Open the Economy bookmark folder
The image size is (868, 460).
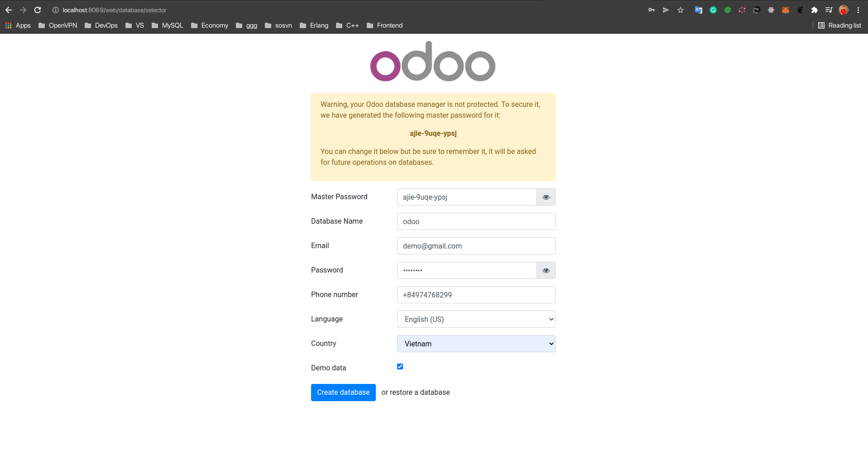click(x=210, y=25)
